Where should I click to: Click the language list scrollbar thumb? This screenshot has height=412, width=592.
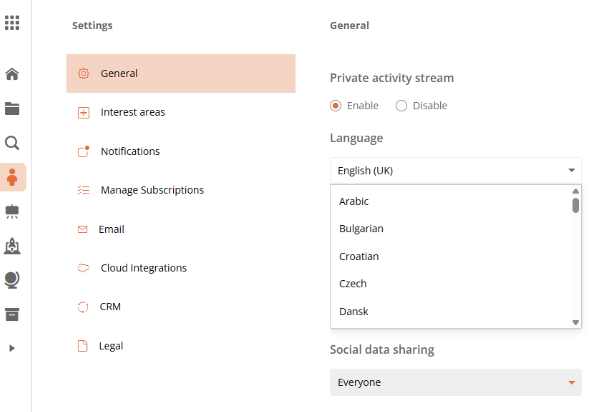point(575,205)
